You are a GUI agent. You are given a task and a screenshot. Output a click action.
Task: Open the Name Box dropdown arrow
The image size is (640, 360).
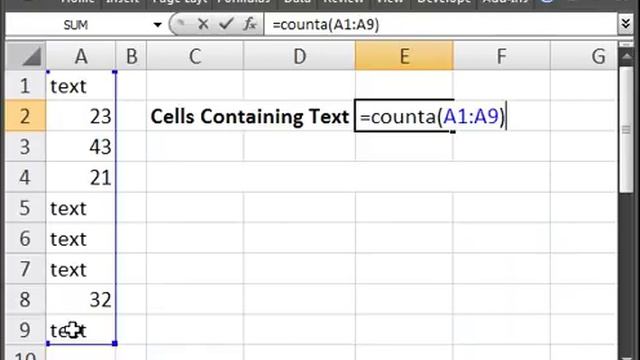point(157,25)
